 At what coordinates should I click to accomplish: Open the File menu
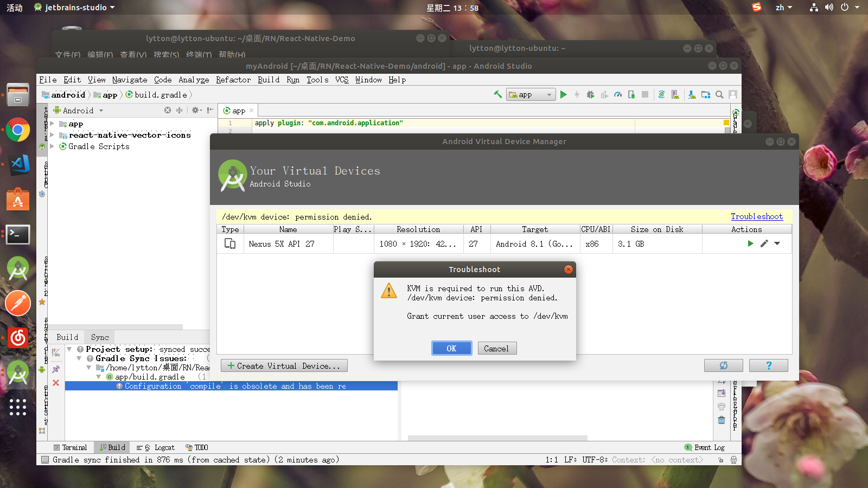click(x=48, y=80)
